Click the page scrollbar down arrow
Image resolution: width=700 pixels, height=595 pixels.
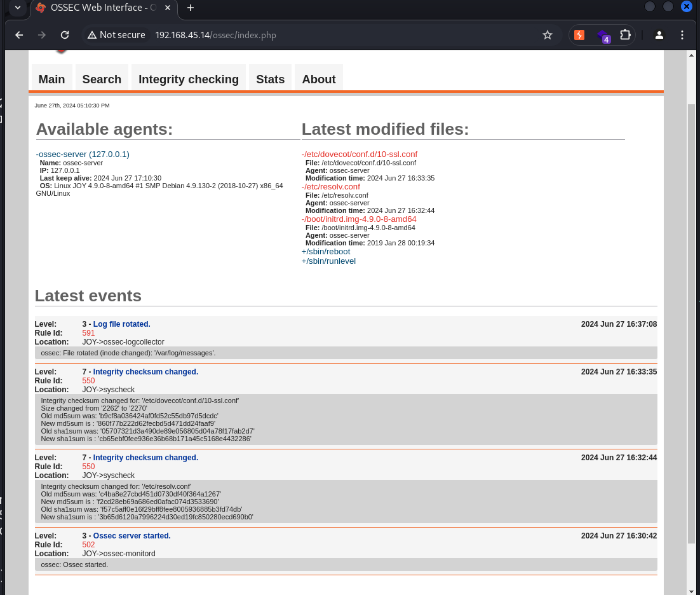[x=691, y=591]
